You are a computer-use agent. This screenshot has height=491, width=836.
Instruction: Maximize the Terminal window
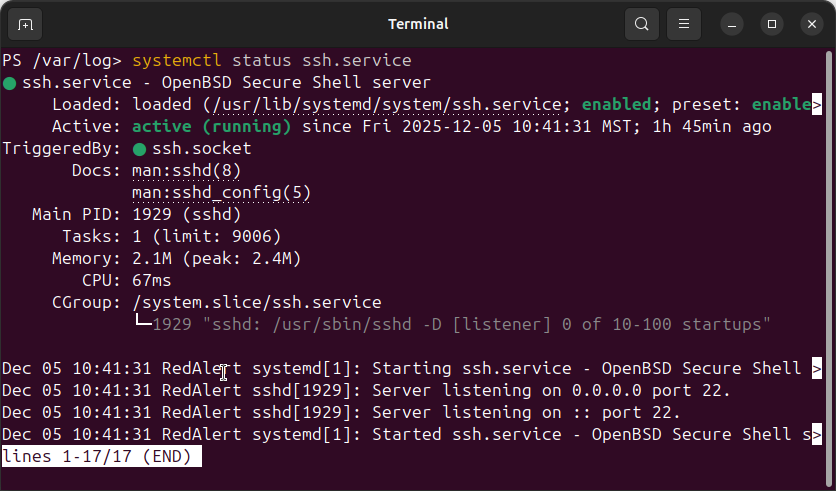tap(772, 23)
